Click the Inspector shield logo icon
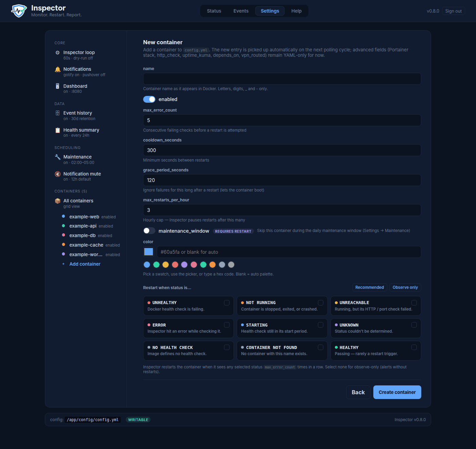476x449 pixels. tap(19, 11)
